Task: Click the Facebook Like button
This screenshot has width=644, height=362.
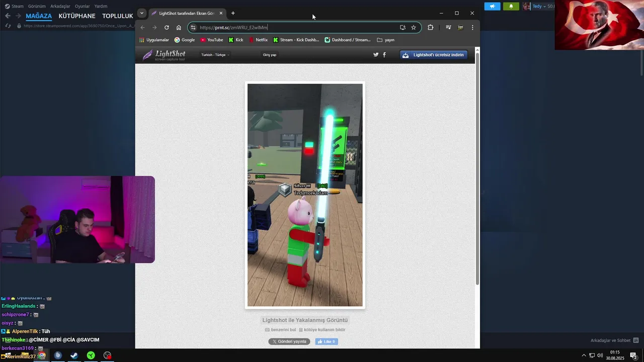Action: pyautogui.click(x=327, y=341)
